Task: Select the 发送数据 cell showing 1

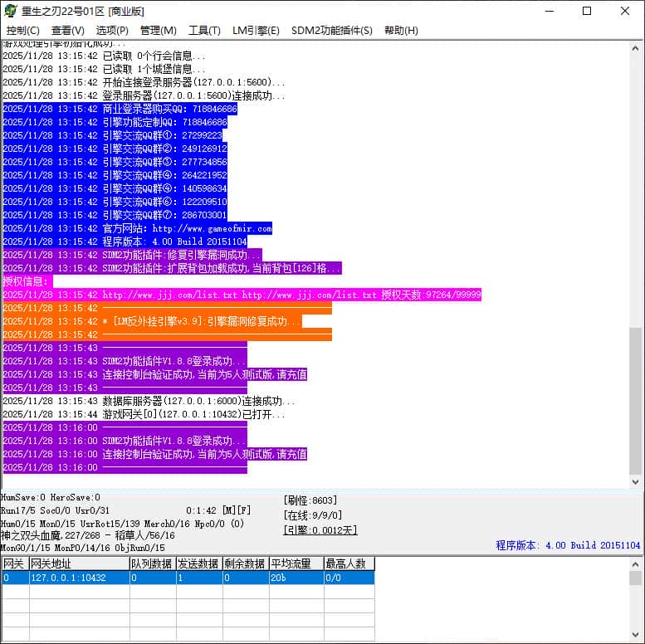Action: (x=199, y=578)
